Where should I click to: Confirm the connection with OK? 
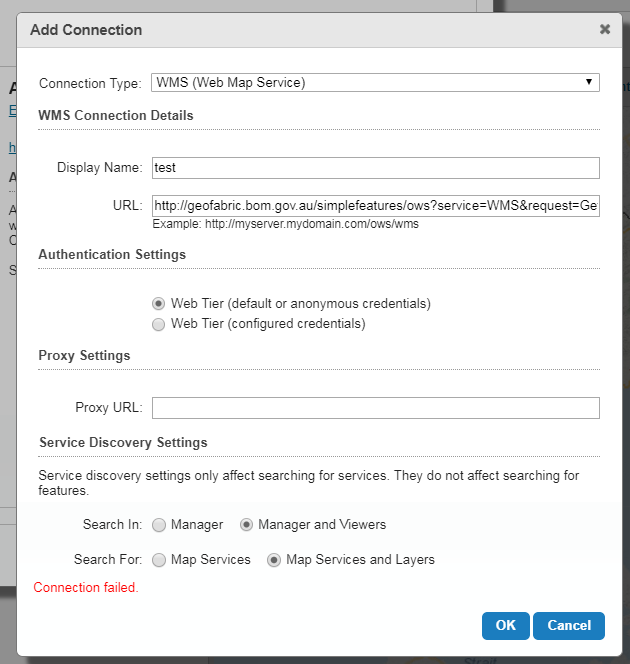[506, 625]
